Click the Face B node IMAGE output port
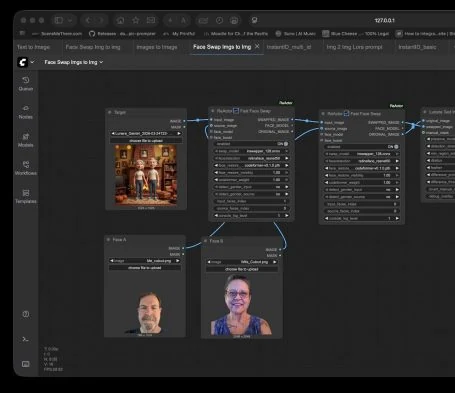455x393 pixels. [x=280, y=249]
